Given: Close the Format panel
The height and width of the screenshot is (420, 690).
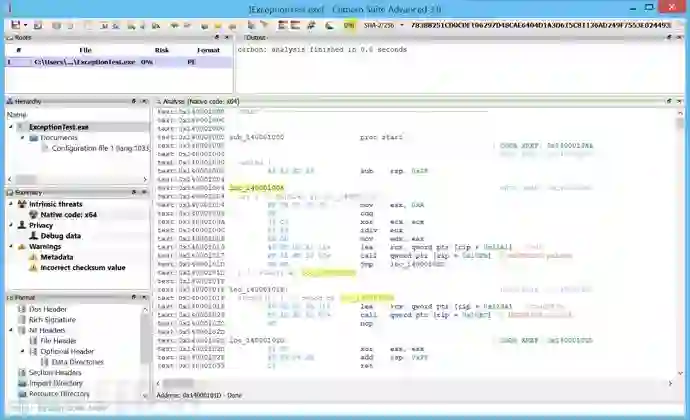Looking at the screenshot, I should click(x=144, y=298).
